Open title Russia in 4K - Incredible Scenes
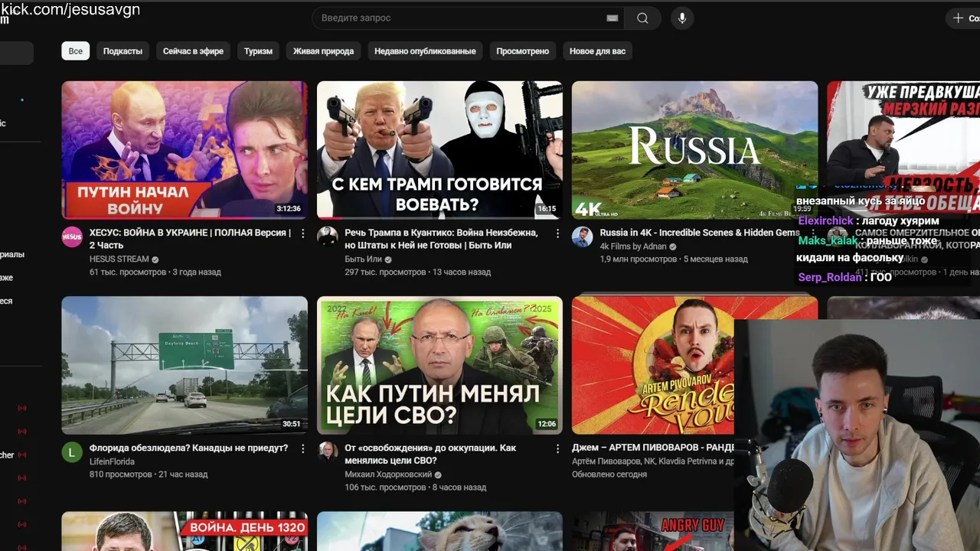 699,233
